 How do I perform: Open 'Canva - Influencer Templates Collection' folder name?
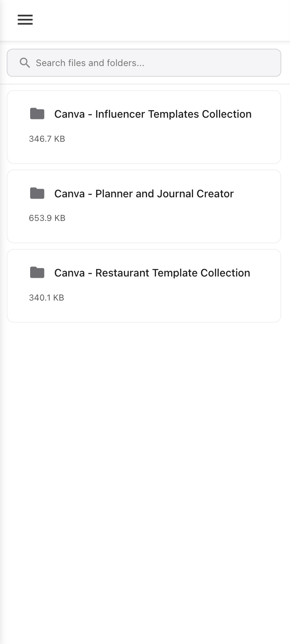(153, 114)
